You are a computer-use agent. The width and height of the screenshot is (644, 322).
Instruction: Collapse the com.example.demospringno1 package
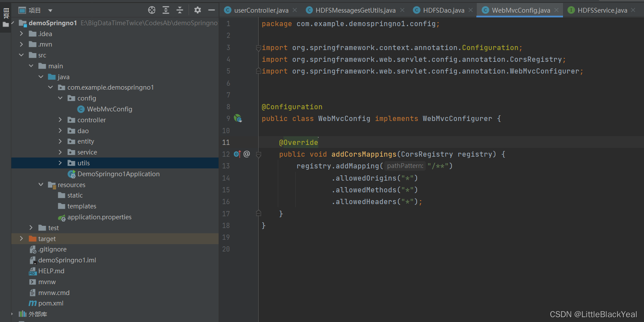[51, 87]
